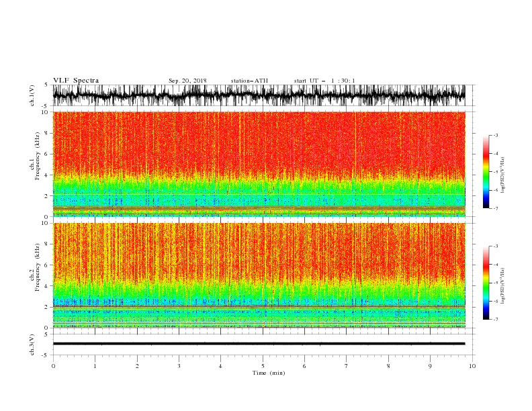
Task: Click the 8 kHz tick label on ch.1 axis
Action: [46, 133]
